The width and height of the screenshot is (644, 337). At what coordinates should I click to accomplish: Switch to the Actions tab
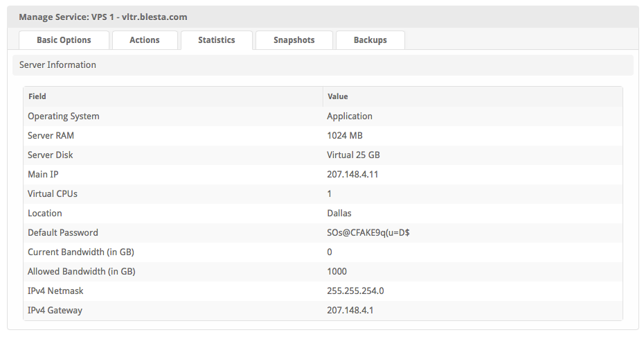(x=145, y=40)
